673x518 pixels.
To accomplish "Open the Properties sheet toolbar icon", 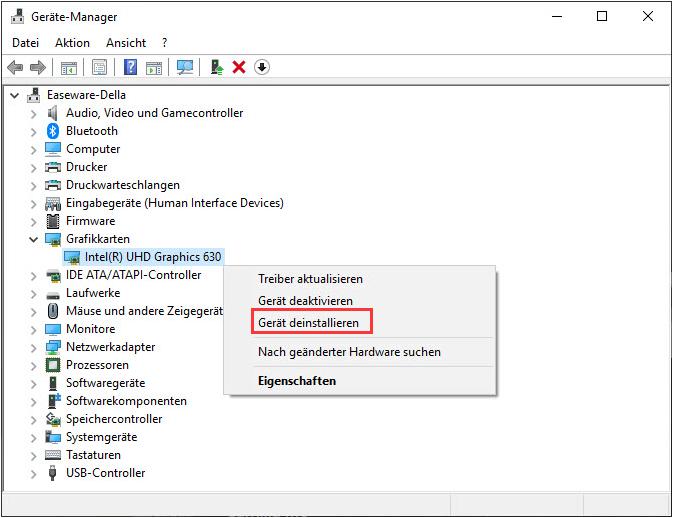I will [100, 67].
